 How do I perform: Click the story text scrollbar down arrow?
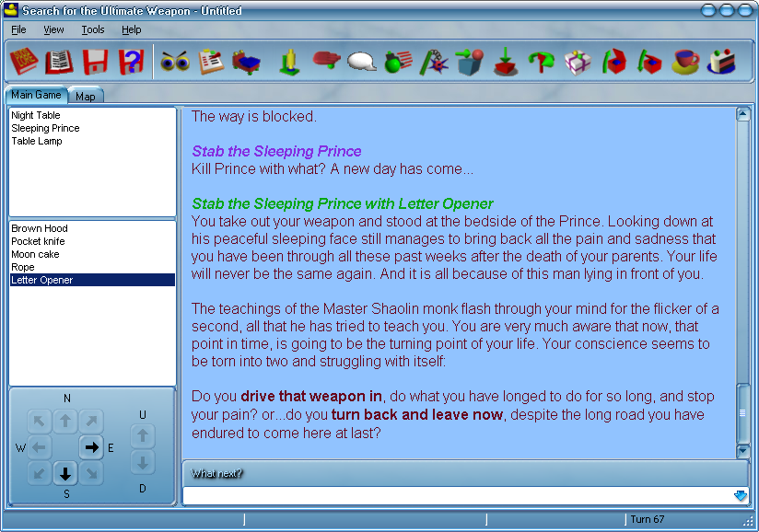click(x=742, y=450)
